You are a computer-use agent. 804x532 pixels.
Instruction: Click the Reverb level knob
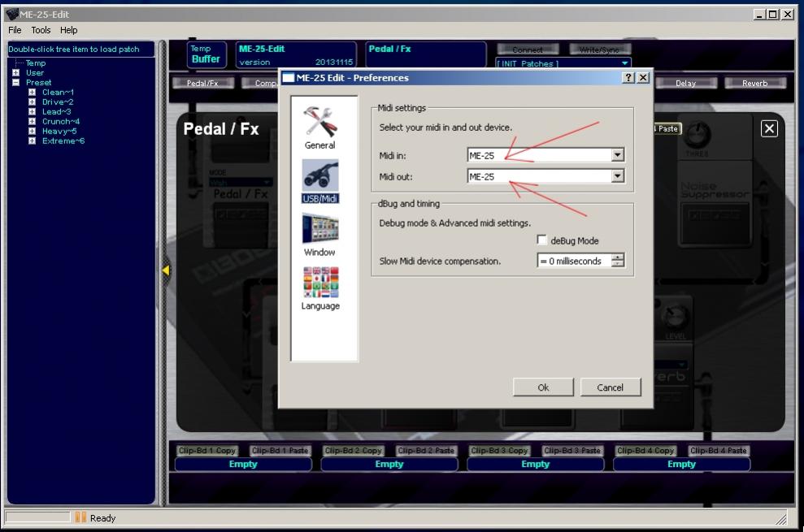click(676, 315)
